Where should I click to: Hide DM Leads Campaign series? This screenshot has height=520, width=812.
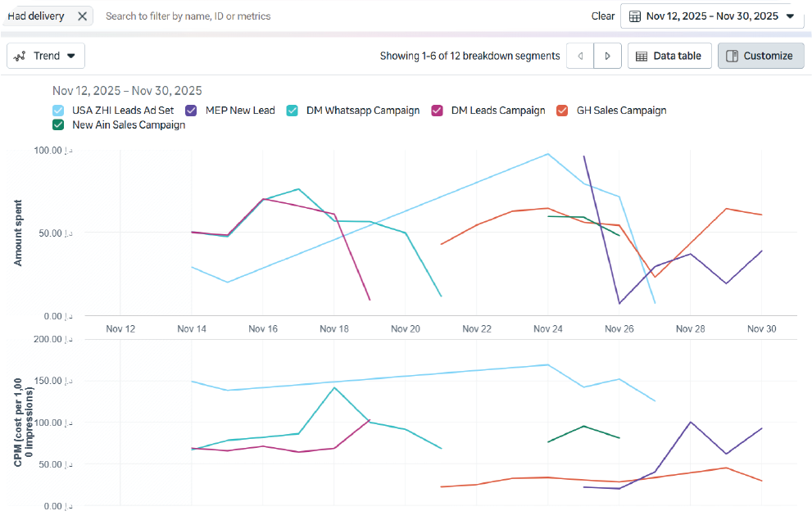click(438, 111)
